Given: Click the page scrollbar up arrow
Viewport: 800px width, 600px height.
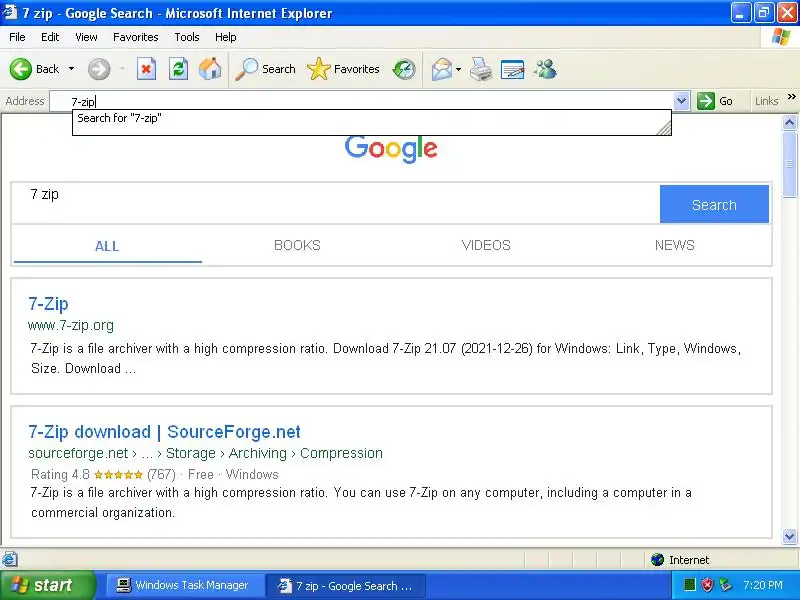Looking at the screenshot, I should (x=789, y=122).
